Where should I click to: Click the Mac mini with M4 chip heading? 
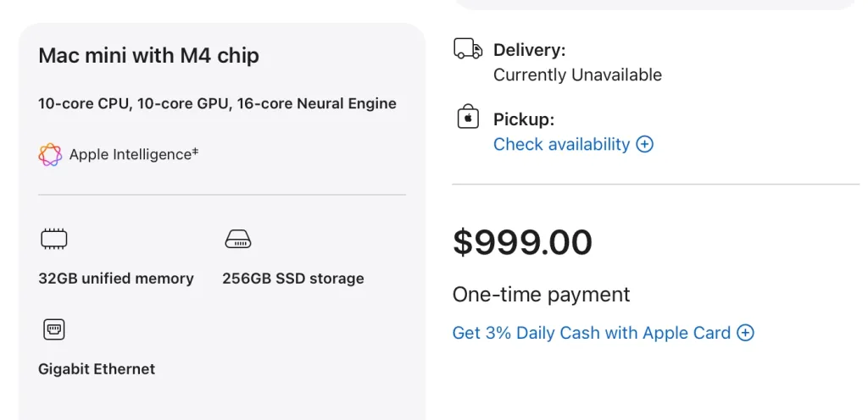[148, 56]
